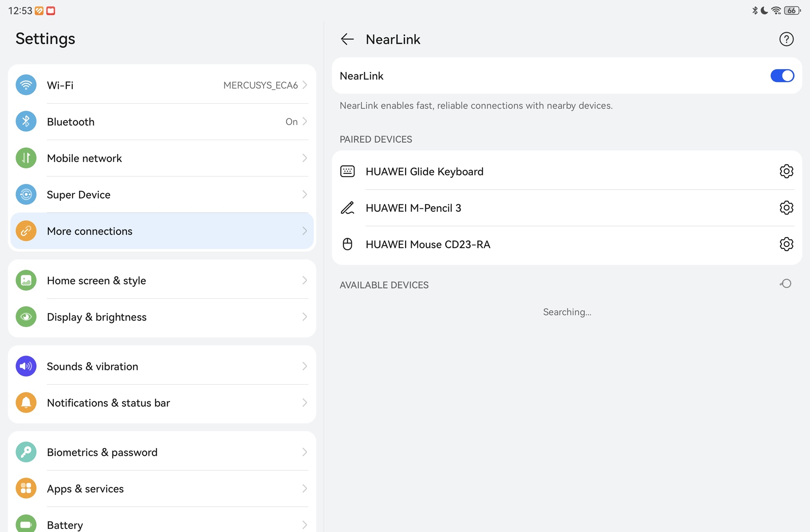Select More connections entry
810x532 pixels.
click(x=162, y=231)
